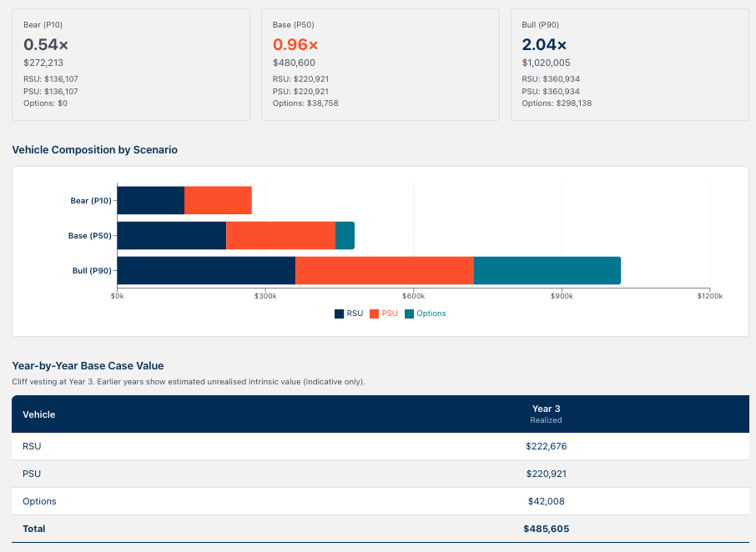Click the RSU legend color swatch

339,314
